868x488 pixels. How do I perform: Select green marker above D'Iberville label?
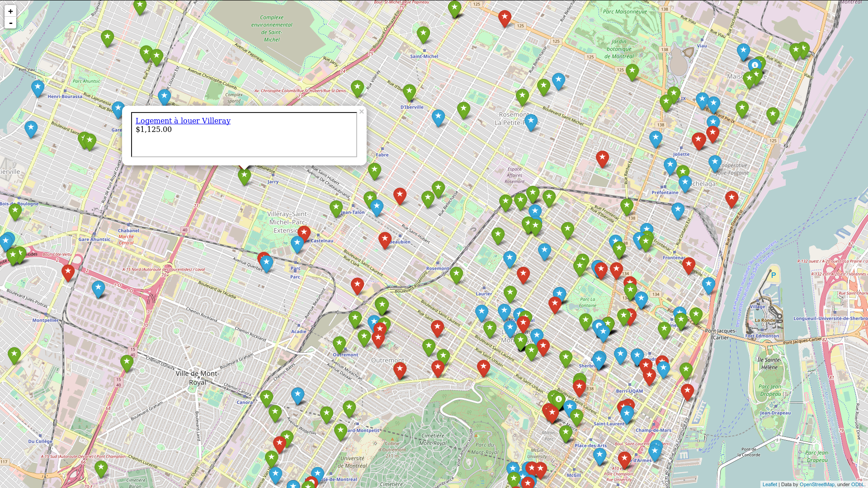click(x=409, y=92)
